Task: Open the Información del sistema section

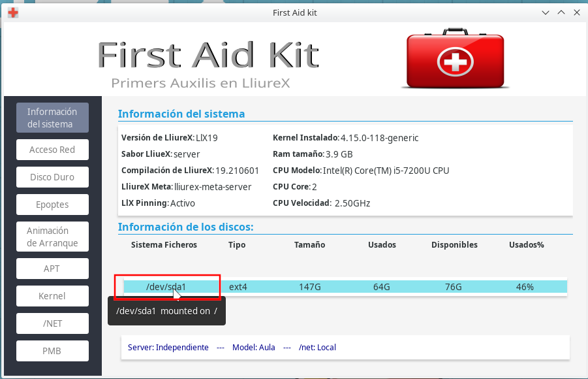Action: click(x=52, y=118)
